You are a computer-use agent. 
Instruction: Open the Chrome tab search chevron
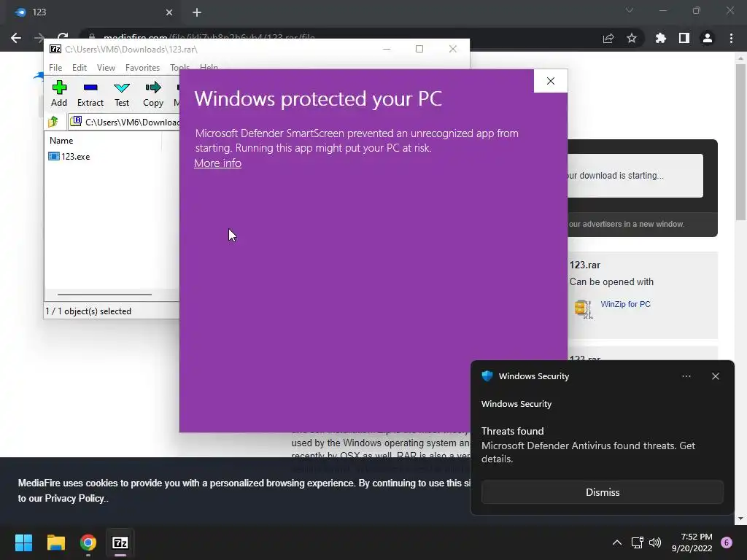coord(630,10)
